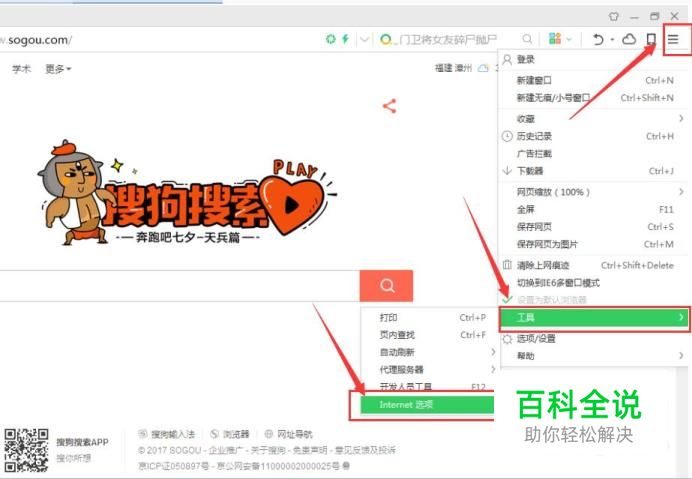Image resolution: width=692 pixels, height=479 pixels.
Task: Choose 切换到IE6多窗口模式
Action: click(x=594, y=283)
